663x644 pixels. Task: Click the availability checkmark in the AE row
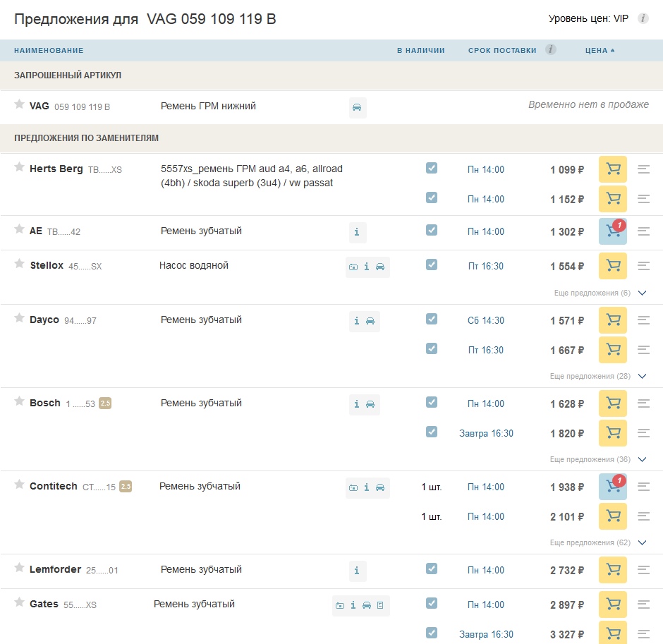click(431, 230)
